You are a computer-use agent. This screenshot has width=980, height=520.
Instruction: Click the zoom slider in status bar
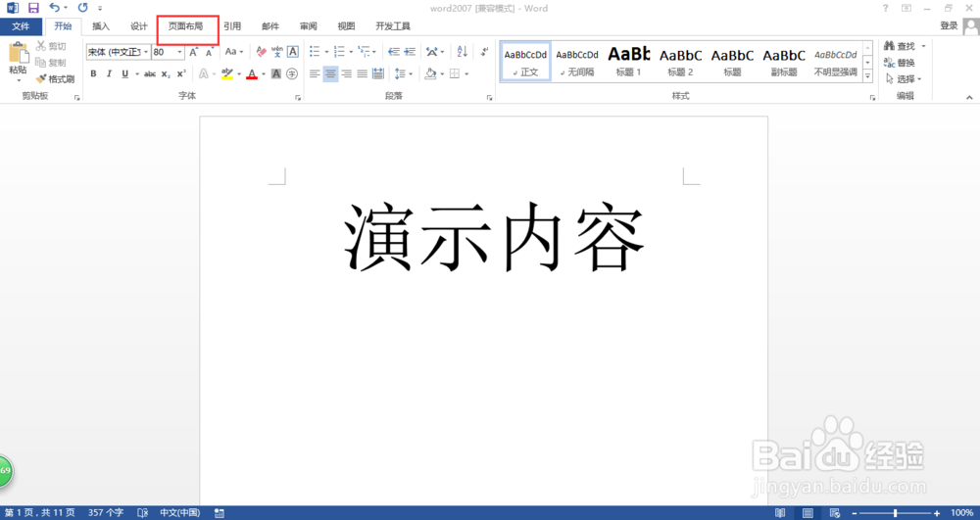(x=896, y=513)
